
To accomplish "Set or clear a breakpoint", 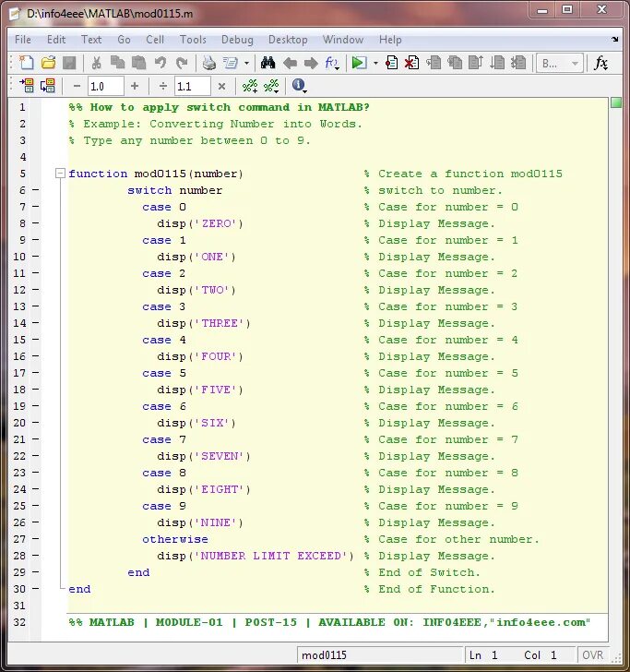I will pyautogui.click(x=391, y=63).
